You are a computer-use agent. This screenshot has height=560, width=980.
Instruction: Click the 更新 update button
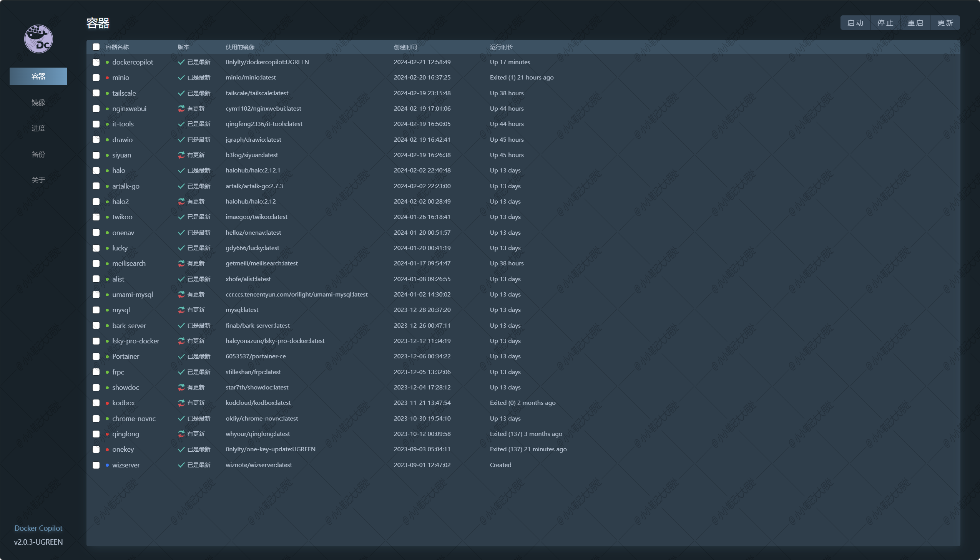pos(945,23)
